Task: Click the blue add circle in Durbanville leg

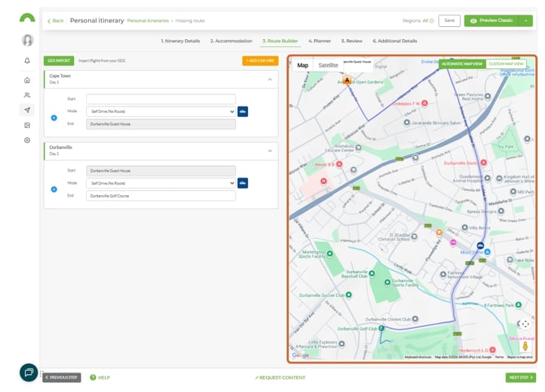Action: pyautogui.click(x=54, y=189)
